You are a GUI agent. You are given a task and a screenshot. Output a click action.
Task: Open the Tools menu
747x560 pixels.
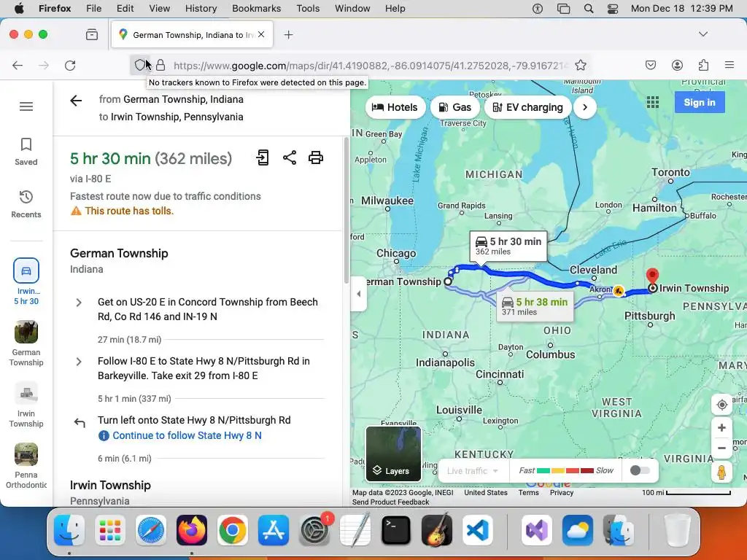308,9
